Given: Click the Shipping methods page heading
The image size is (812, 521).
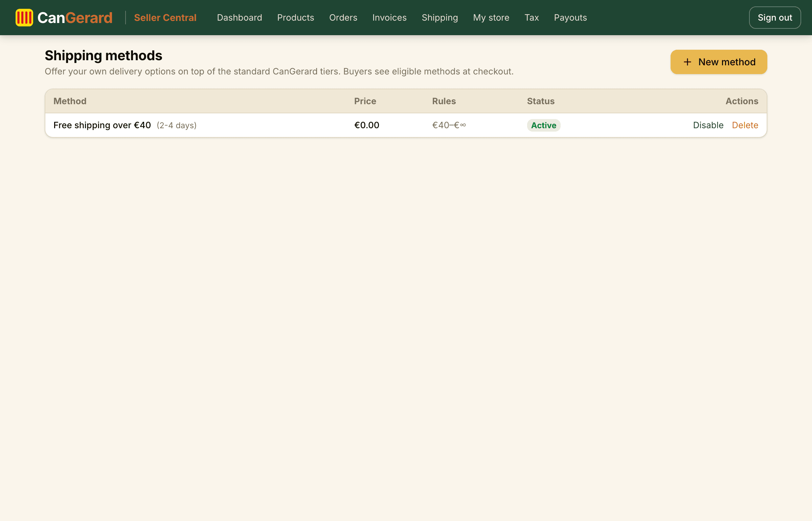Looking at the screenshot, I should 104,55.
